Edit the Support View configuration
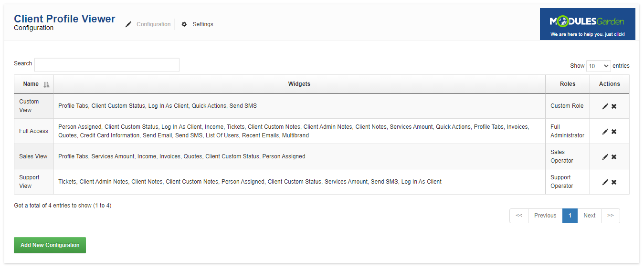This screenshot has height=269, width=644. pos(605,182)
